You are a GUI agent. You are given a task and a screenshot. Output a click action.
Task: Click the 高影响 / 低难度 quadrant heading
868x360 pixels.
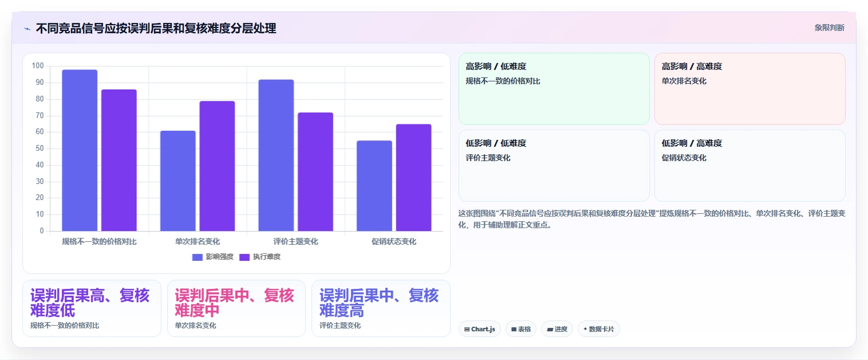point(496,66)
